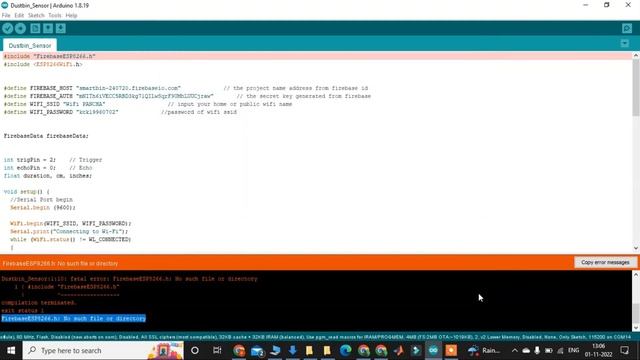
Task: Show hidden system tray icons chevron
Action: (x=515, y=351)
